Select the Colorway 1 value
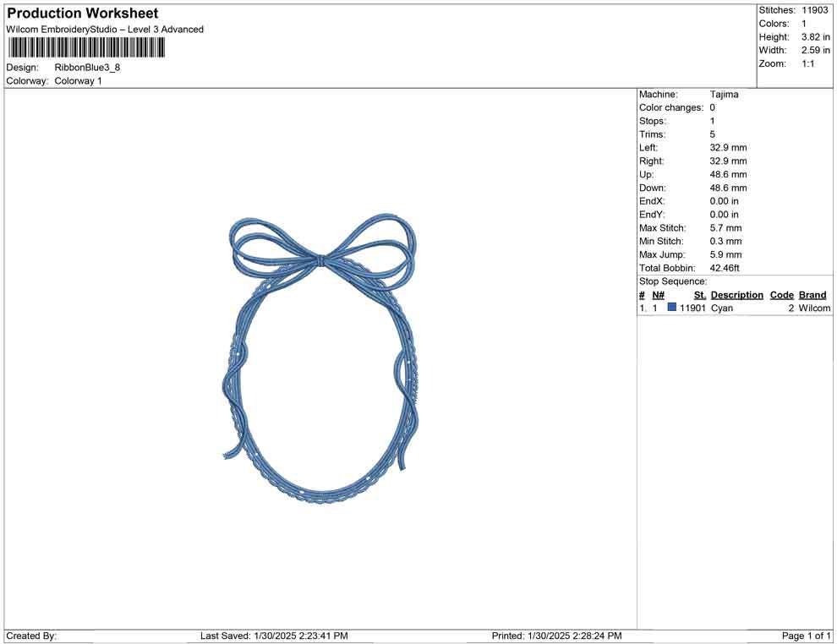Screen dimensions: 837x644 coord(78,80)
